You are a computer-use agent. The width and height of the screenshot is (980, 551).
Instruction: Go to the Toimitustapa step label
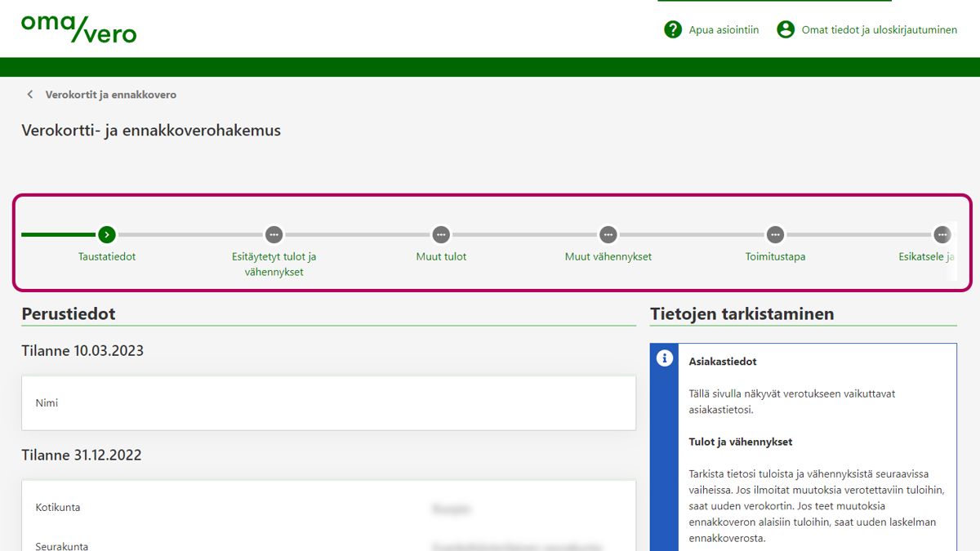pos(775,256)
